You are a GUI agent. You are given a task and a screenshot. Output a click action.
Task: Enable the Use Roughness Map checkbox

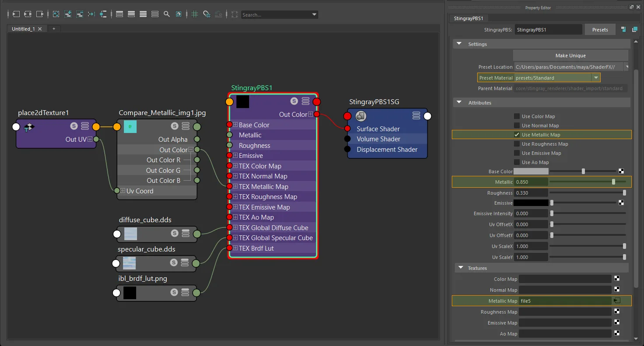pos(517,144)
